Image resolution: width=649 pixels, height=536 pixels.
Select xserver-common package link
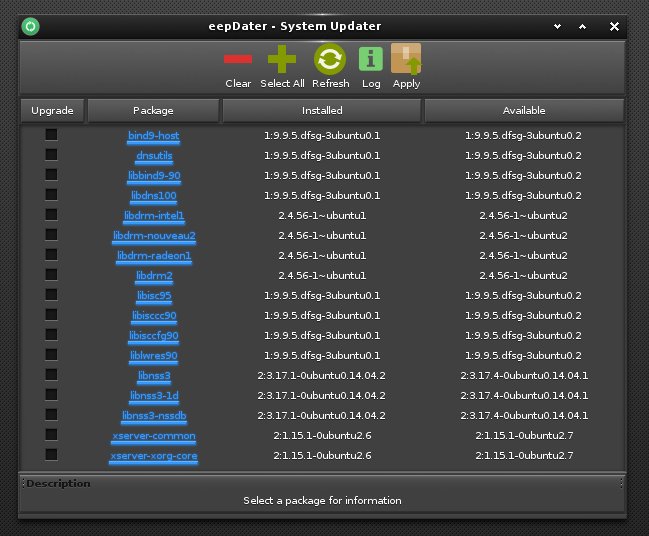(x=154, y=435)
